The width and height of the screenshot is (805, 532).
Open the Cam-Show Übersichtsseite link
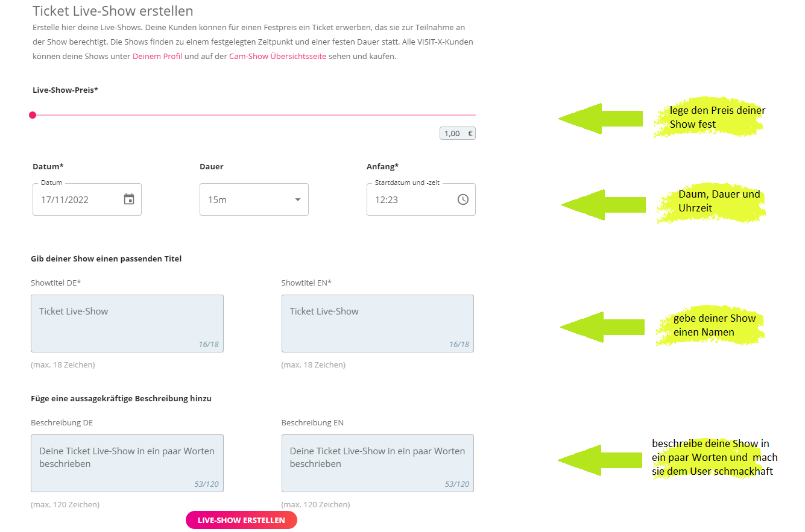(277, 57)
